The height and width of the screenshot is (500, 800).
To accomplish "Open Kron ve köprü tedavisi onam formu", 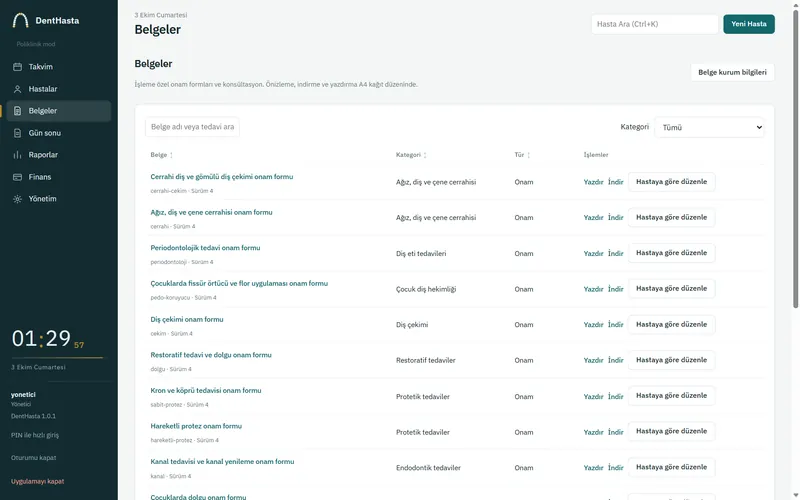I will pyautogui.click(x=206, y=391).
